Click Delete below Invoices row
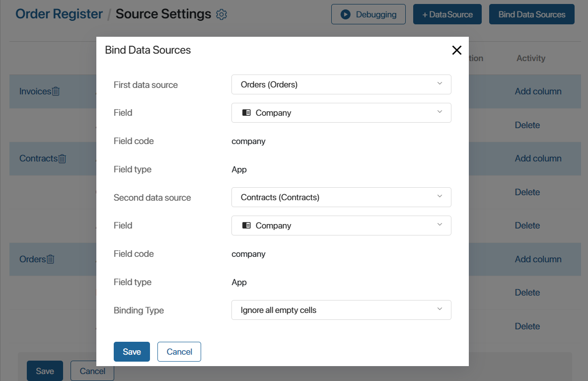Image resolution: width=588 pixels, height=381 pixels. pos(527,125)
